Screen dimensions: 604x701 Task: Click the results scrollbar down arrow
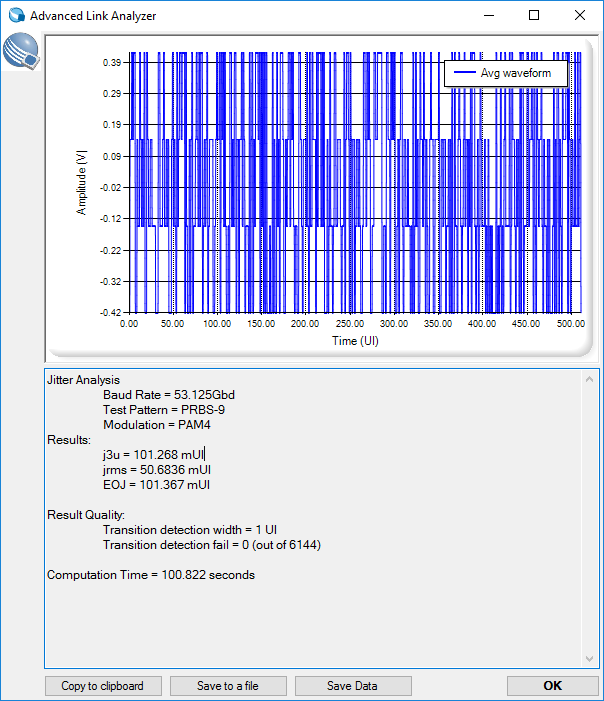click(x=590, y=658)
